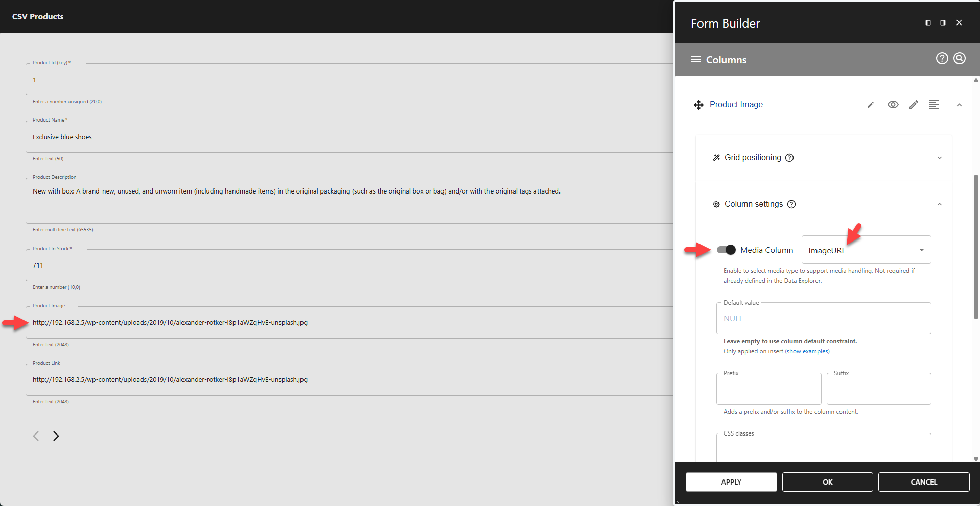Toggle visibility of Product Image column
Image resolution: width=980 pixels, height=506 pixels.
893,104
